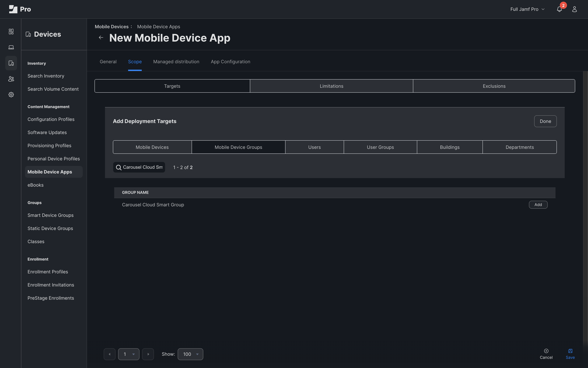Open the Show 100 rows dropdown
Image resolution: width=588 pixels, height=368 pixels.
190,354
